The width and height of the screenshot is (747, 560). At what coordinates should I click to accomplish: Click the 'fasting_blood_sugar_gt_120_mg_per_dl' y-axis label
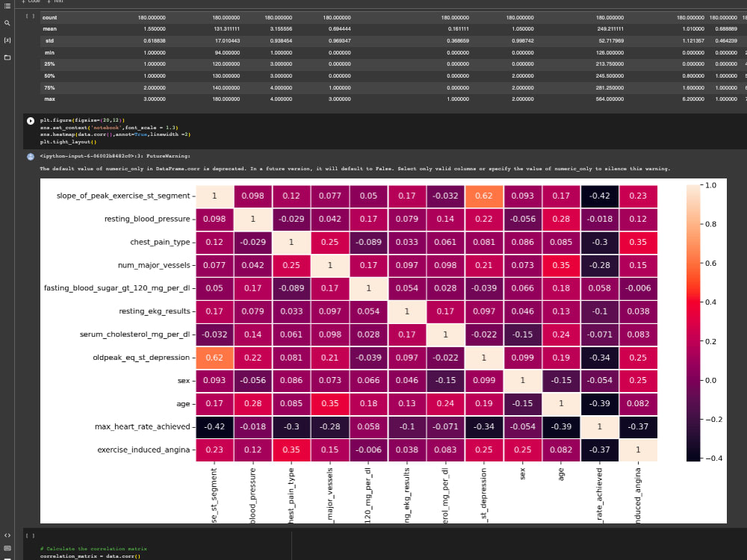click(117, 288)
